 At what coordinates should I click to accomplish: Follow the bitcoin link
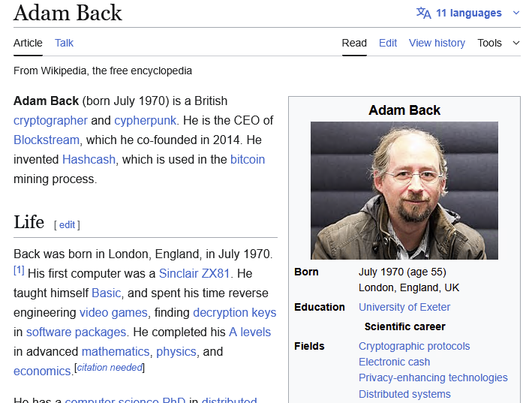coord(248,159)
